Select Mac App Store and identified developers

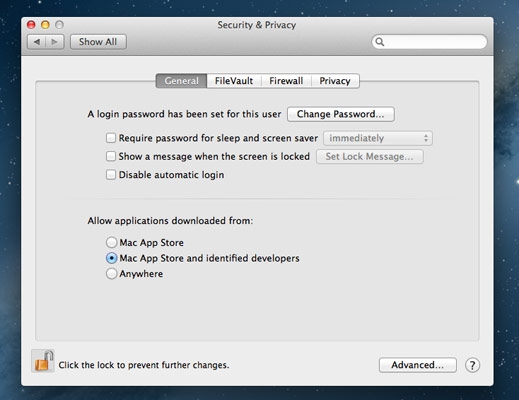pos(111,258)
